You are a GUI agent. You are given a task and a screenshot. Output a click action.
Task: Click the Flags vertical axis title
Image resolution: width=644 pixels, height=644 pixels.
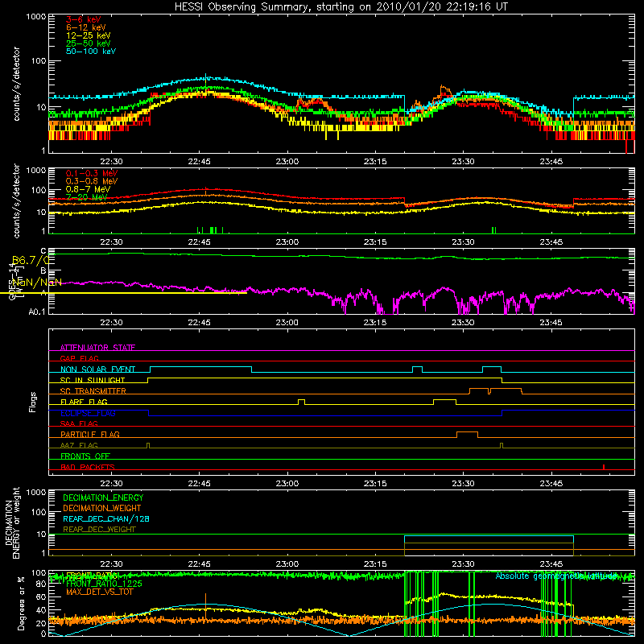(x=33, y=402)
